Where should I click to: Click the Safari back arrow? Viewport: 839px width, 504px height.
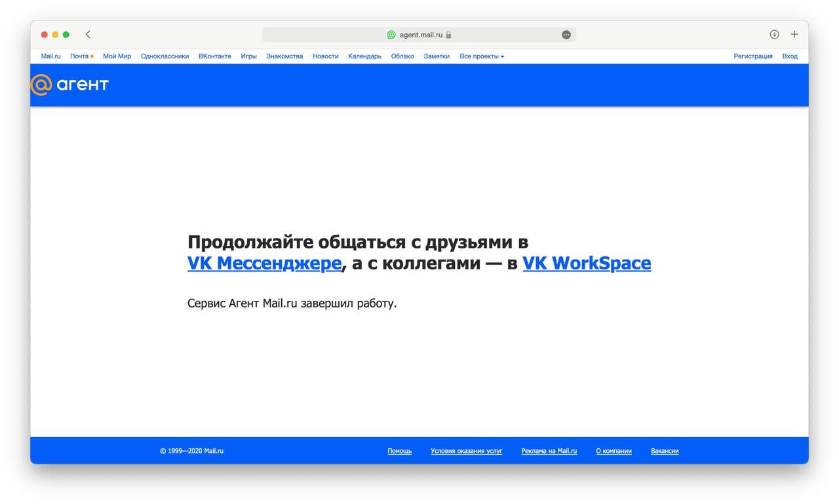(x=88, y=34)
